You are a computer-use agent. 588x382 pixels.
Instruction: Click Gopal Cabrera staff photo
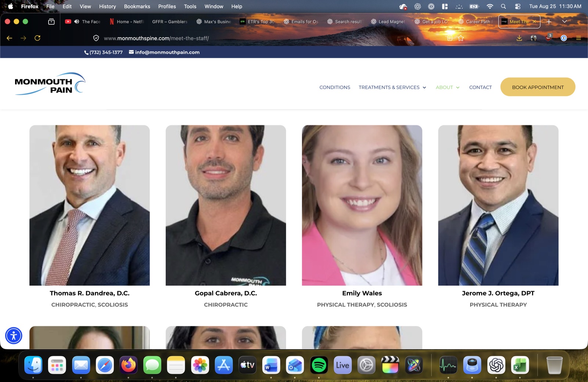(x=226, y=205)
